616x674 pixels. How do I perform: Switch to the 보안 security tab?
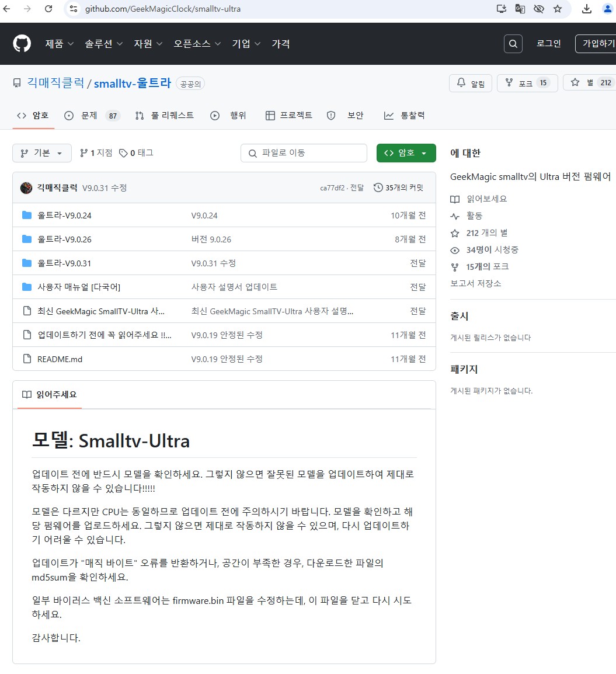345,115
